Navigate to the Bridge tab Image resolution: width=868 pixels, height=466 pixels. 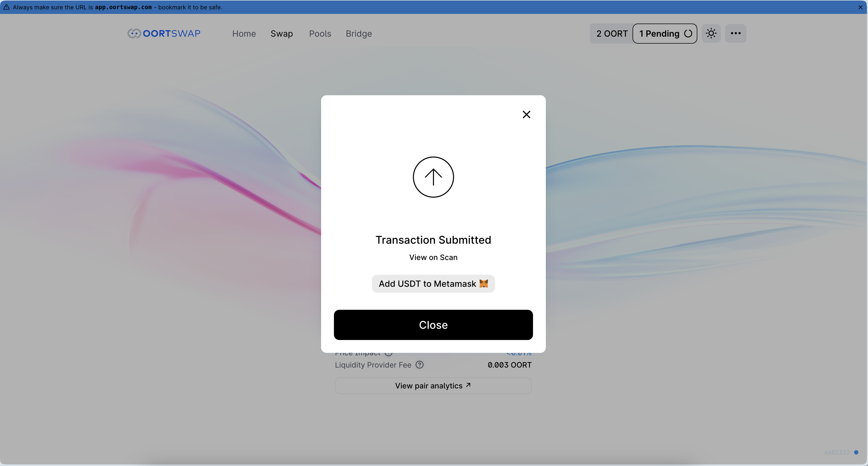pyautogui.click(x=359, y=34)
